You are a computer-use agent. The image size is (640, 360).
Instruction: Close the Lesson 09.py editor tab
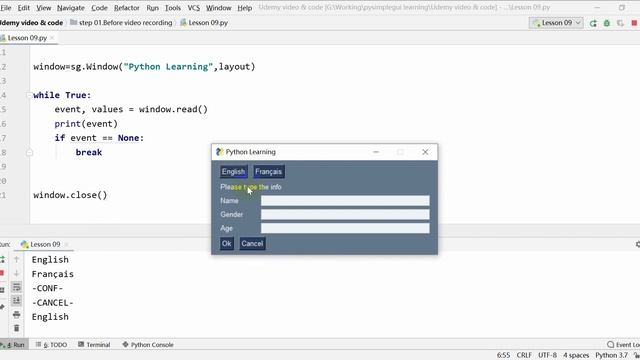coord(52,38)
